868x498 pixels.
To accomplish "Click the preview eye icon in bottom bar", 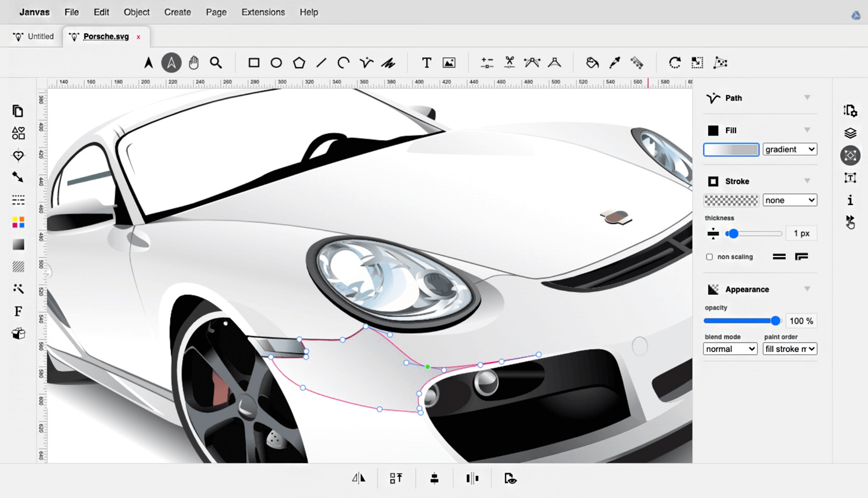I will [x=510, y=478].
